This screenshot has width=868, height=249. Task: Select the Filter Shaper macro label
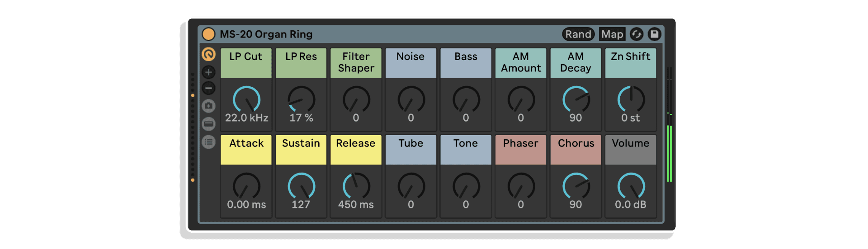click(x=356, y=62)
